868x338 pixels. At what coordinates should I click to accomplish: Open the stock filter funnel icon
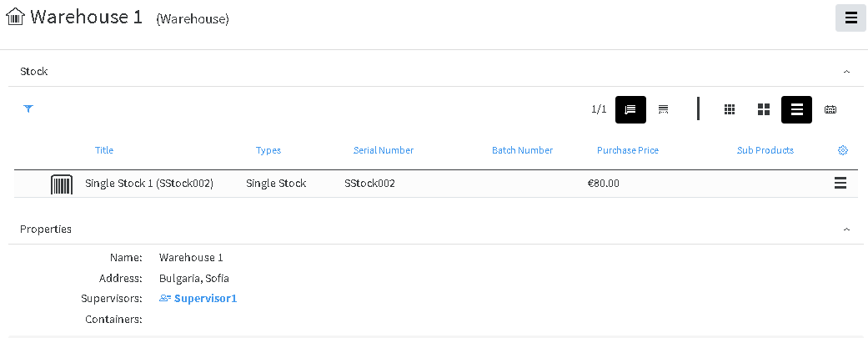click(28, 108)
